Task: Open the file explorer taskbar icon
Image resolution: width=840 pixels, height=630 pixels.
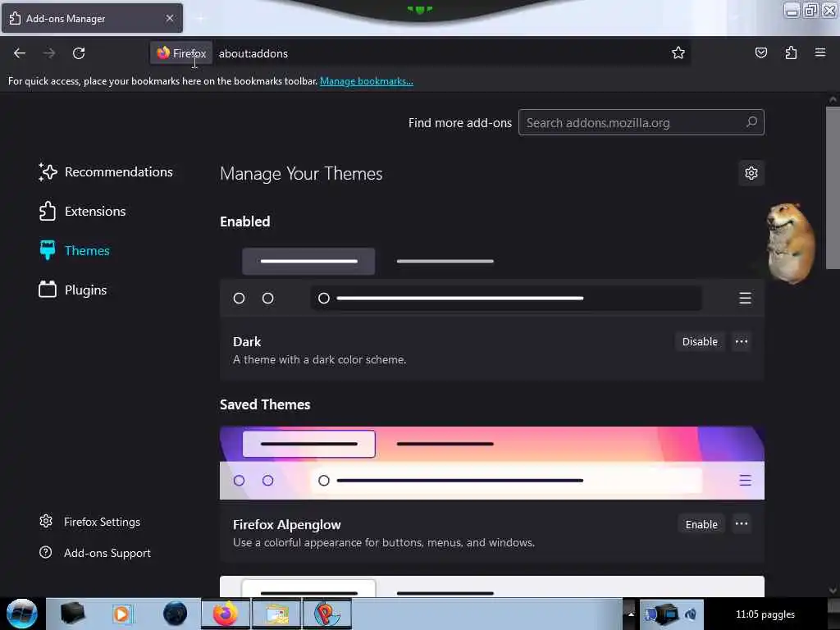Action: click(276, 614)
